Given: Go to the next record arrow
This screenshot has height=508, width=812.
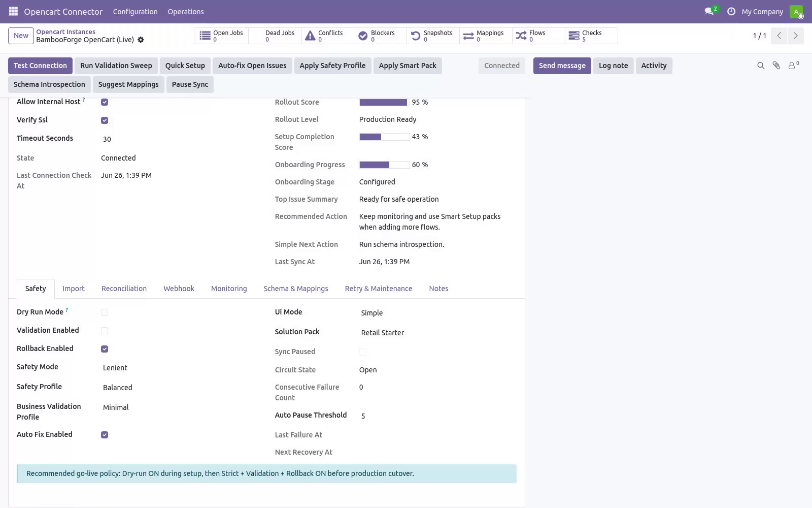Looking at the screenshot, I should click(795, 36).
